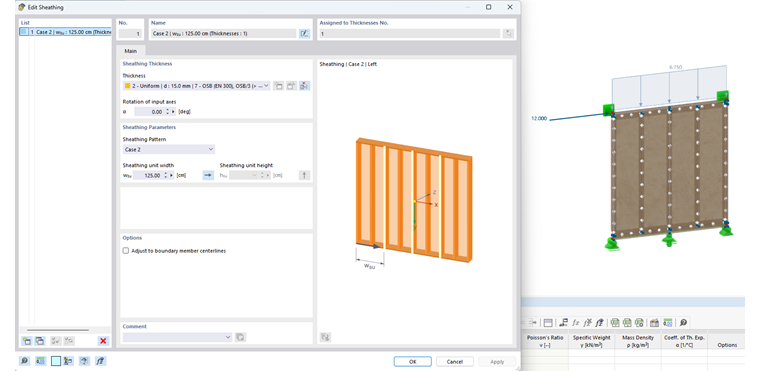Click the rotation angle value 0.00 field
This screenshot has width=760, height=371.
coord(149,112)
